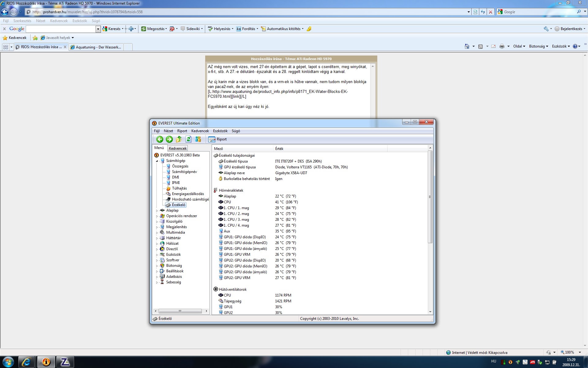Screen dimensions: 588x368
Task: Click IE print icon in command bar
Action: pos(502,46)
